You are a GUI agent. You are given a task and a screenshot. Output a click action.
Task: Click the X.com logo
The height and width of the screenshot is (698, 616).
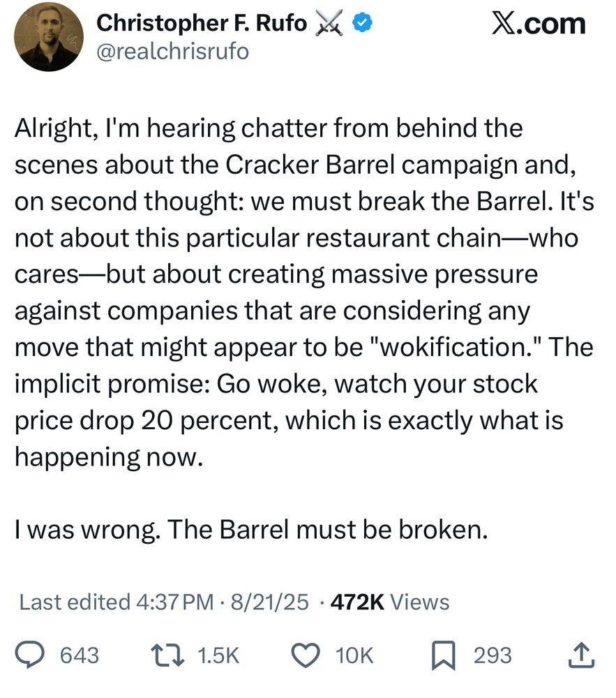pyautogui.click(x=538, y=24)
